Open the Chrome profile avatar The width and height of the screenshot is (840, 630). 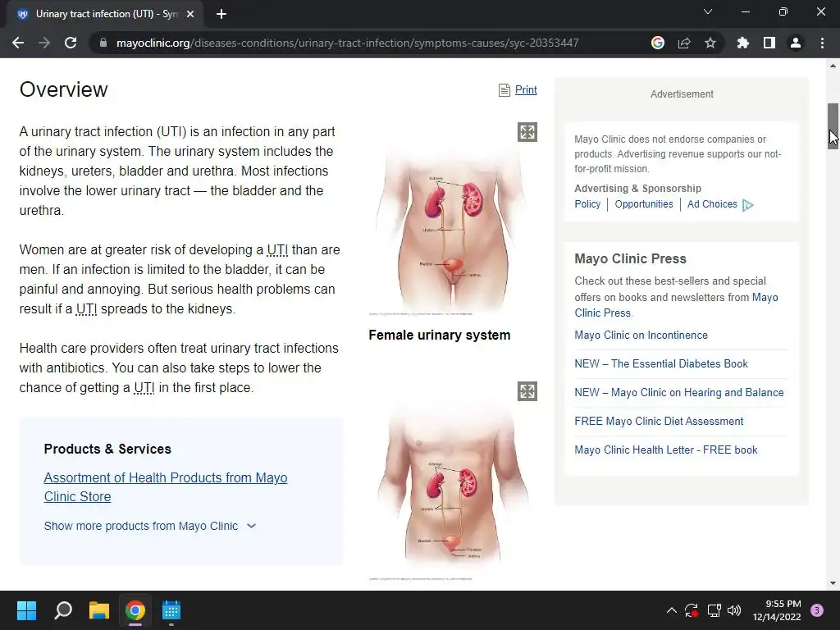click(x=796, y=43)
